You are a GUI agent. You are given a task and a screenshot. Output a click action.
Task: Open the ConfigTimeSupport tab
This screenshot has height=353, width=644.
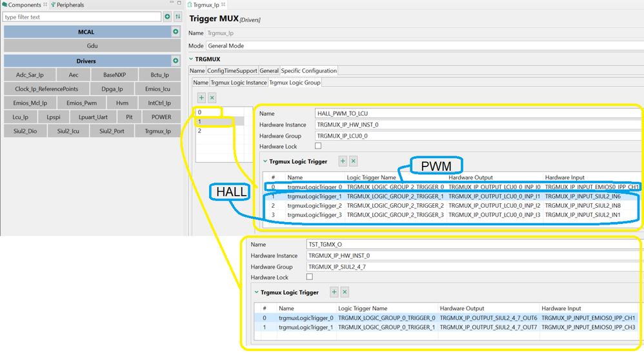coord(232,71)
